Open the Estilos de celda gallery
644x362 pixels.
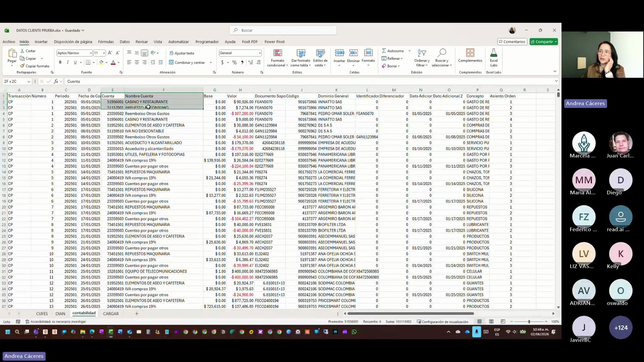tap(320, 58)
